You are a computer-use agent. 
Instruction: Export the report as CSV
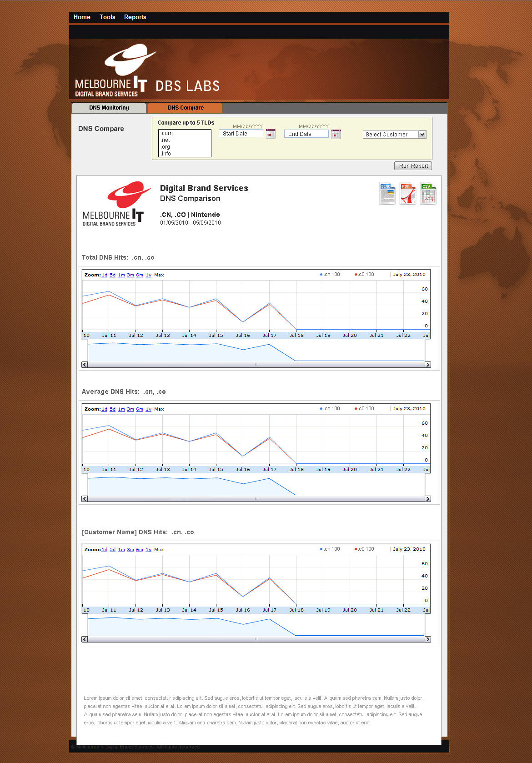[x=428, y=194]
